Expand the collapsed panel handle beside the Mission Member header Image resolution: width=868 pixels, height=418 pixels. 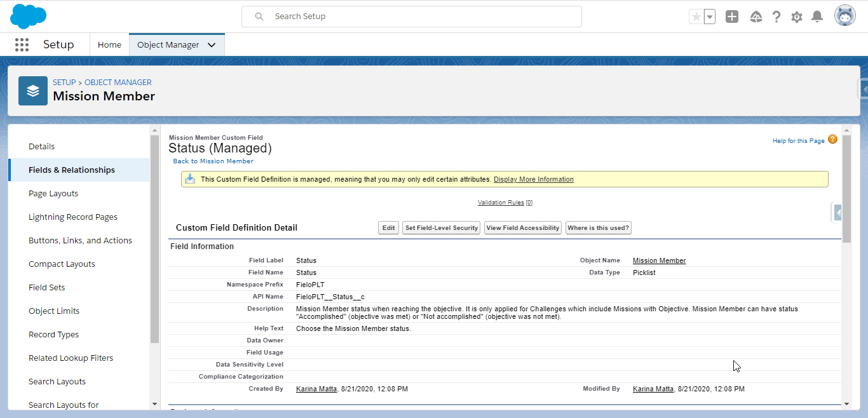tap(864, 90)
